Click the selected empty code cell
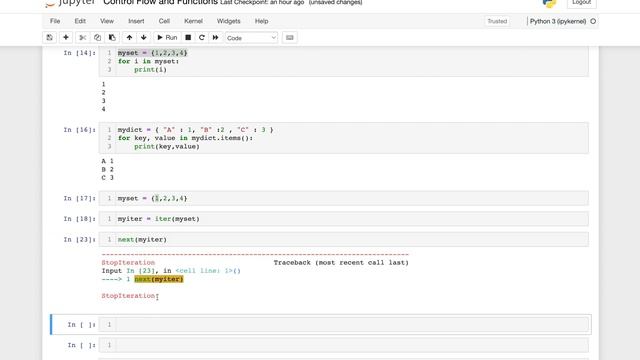This screenshot has width=640, height=360. coord(344,324)
